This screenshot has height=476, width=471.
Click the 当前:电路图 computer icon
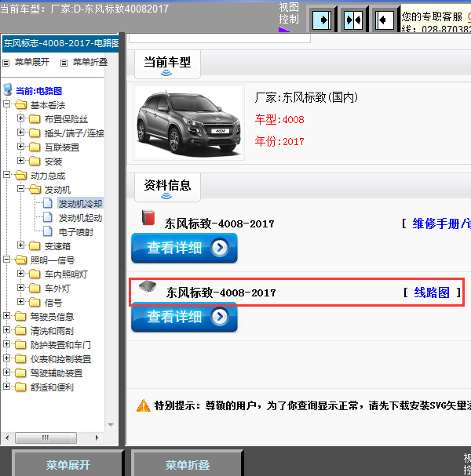pos(8,90)
